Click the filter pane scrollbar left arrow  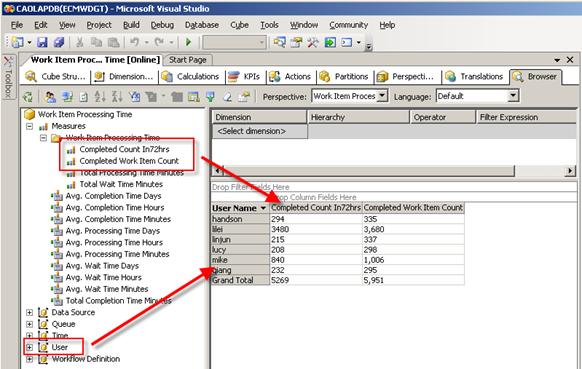pyautogui.click(x=218, y=171)
